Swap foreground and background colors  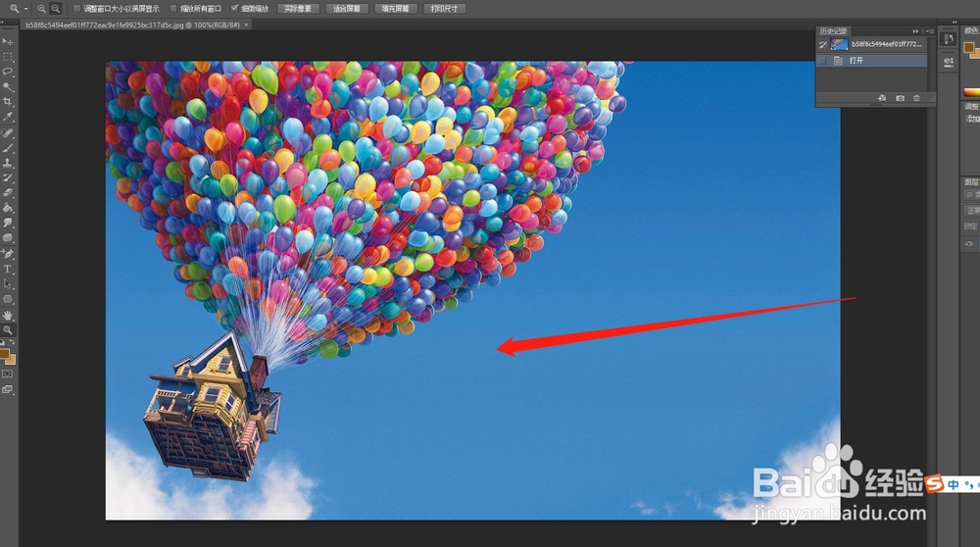(x=13, y=342)
